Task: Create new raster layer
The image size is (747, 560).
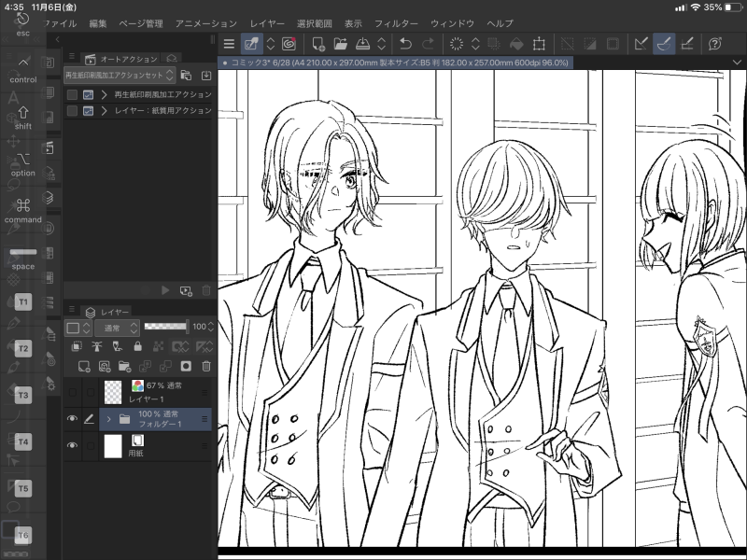Action: click(x=84, y=366)
